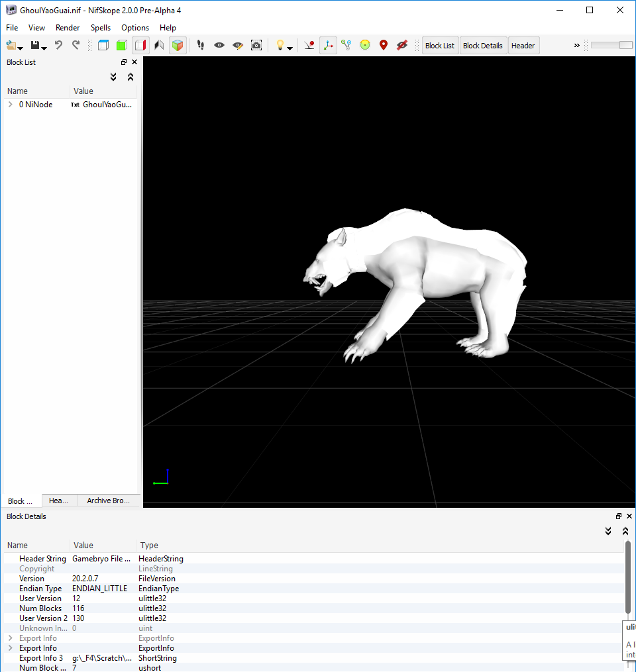
Task: Switch to the Archive Browser tab
Action: [x=109, y=501]
